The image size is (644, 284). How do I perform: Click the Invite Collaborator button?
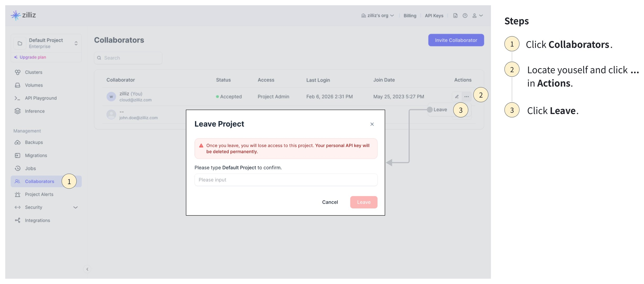tap(456, 40)
